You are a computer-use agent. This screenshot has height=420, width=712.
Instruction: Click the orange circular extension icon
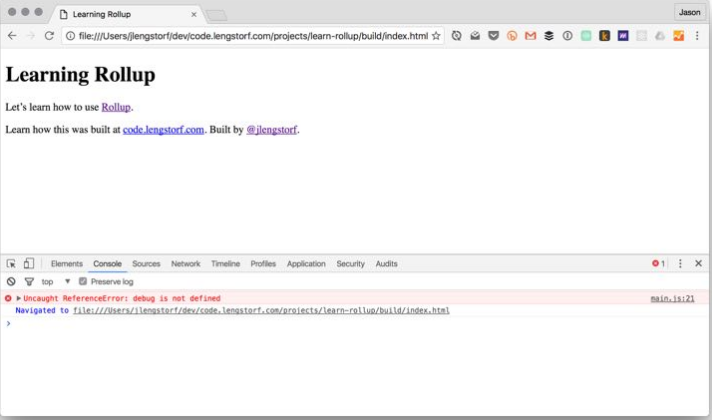point(512,36)
